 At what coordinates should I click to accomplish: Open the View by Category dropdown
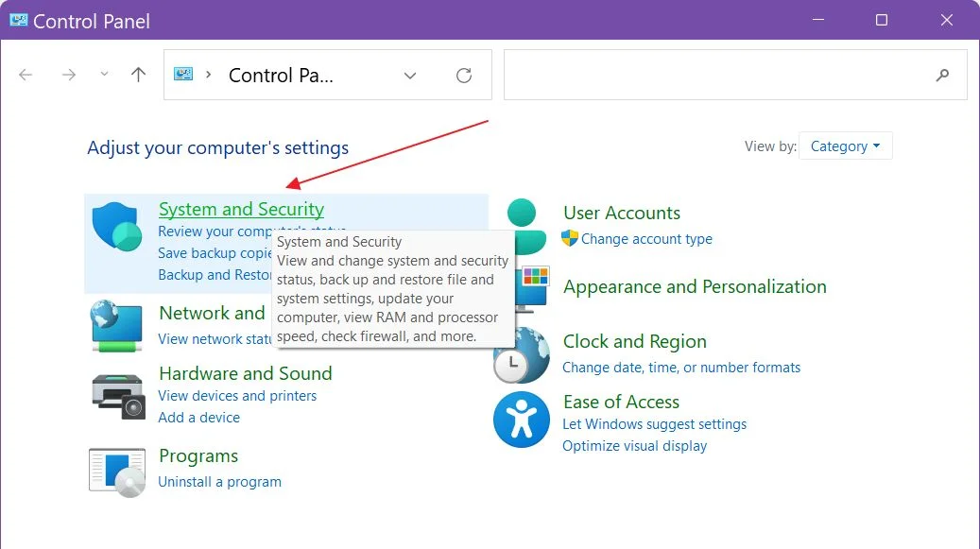pyautogui.click(x=845, y=146)
